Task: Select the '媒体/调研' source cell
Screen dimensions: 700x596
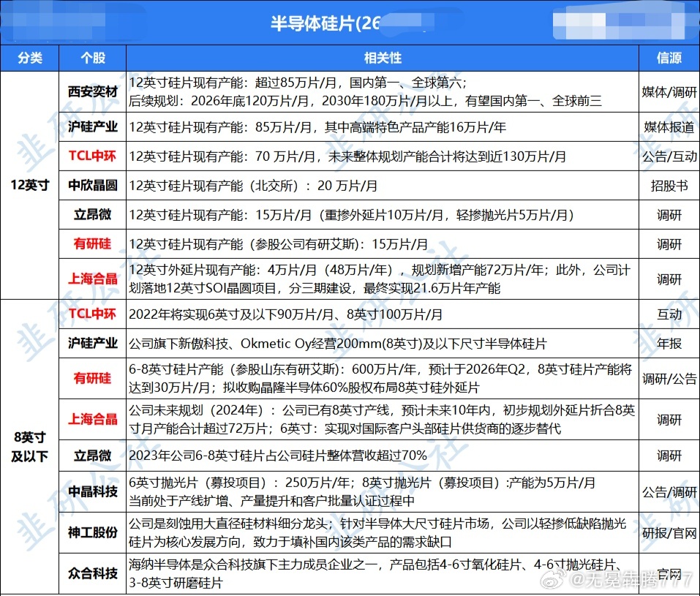Action: point(669,92)
